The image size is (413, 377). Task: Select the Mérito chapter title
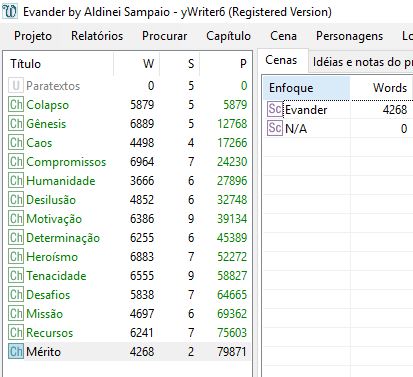[x=43, y=352]
